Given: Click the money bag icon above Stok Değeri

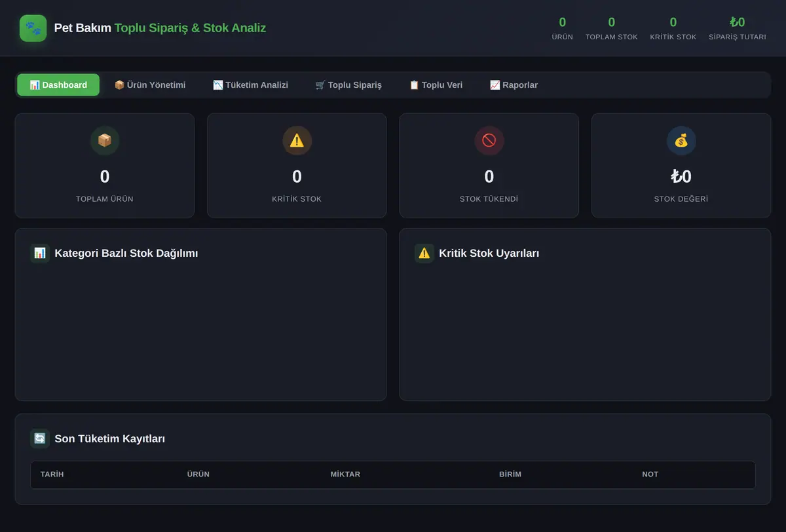Looking at the screenshot, I should (681, 140).
